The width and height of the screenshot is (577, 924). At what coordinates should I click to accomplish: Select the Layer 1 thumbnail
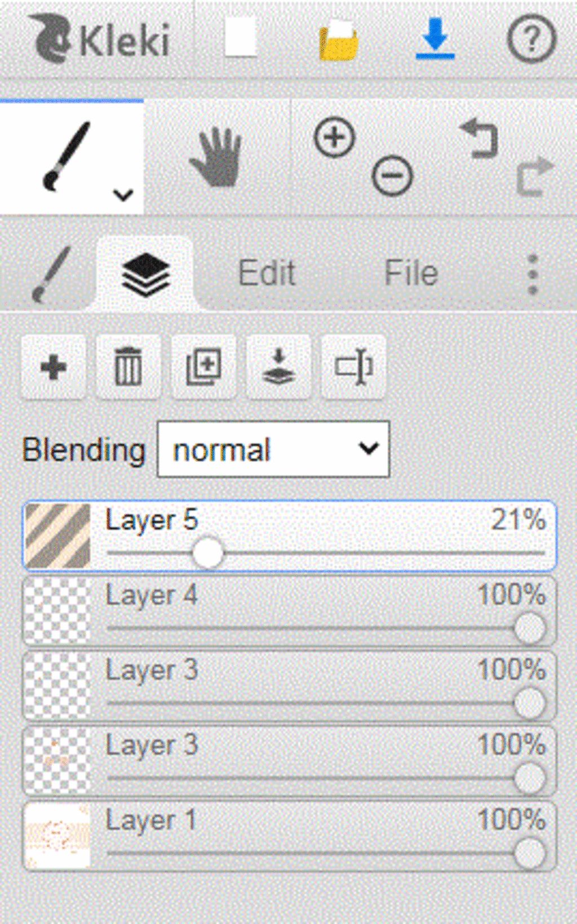click(57, 836)
